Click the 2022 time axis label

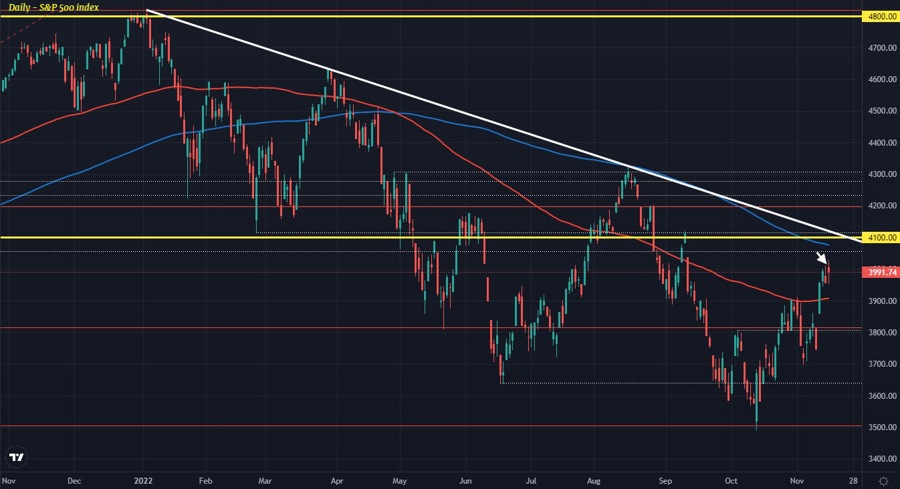pos(143,480)
